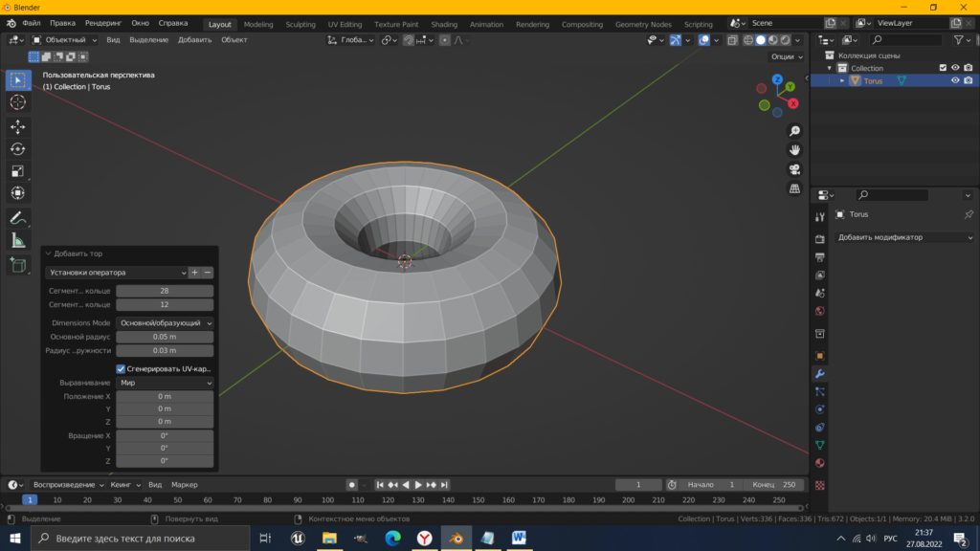Open the Rendering menu in the top bar
The height and width of the screenshot is (551, 980).
[103, 22]
